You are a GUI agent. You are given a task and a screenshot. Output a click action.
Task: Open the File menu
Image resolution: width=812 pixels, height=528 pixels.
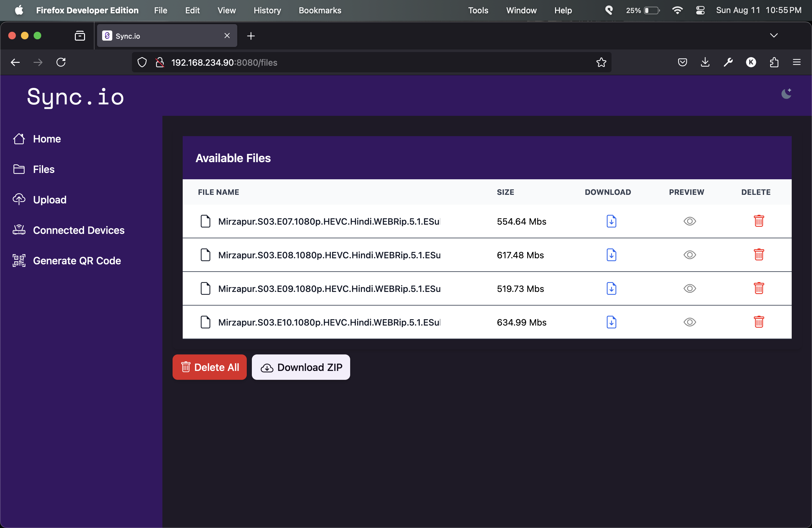[x=160, y=10]
